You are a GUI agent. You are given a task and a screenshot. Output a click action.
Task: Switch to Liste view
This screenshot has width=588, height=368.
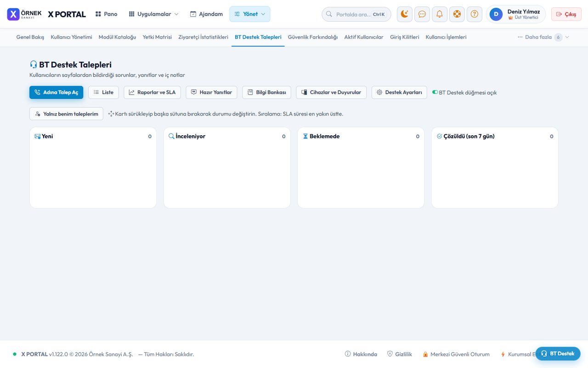tap(103, 92)
